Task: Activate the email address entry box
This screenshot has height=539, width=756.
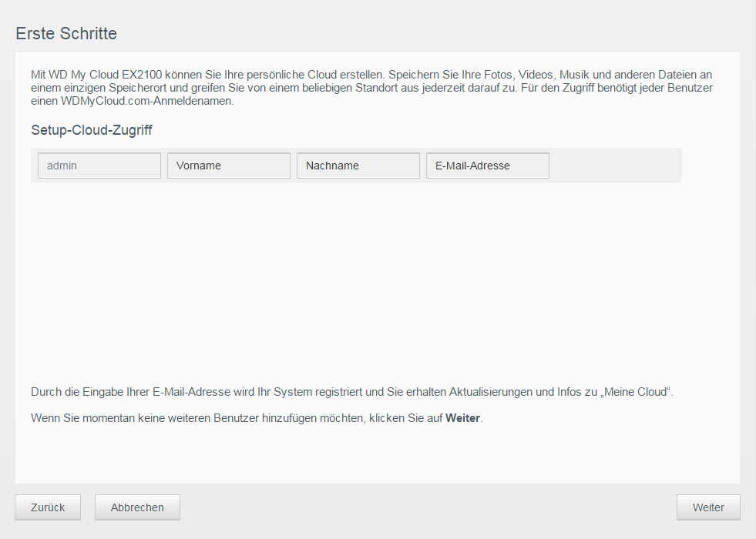Action: point(488,166)
